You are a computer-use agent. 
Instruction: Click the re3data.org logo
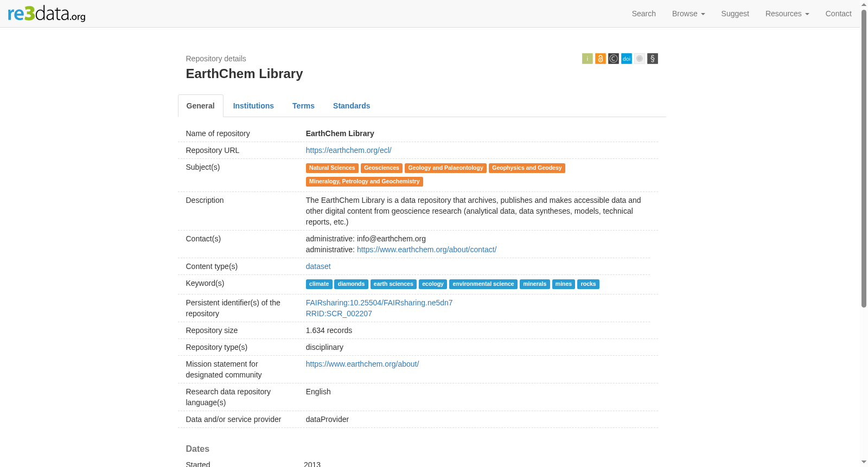[x=47, y=14]
